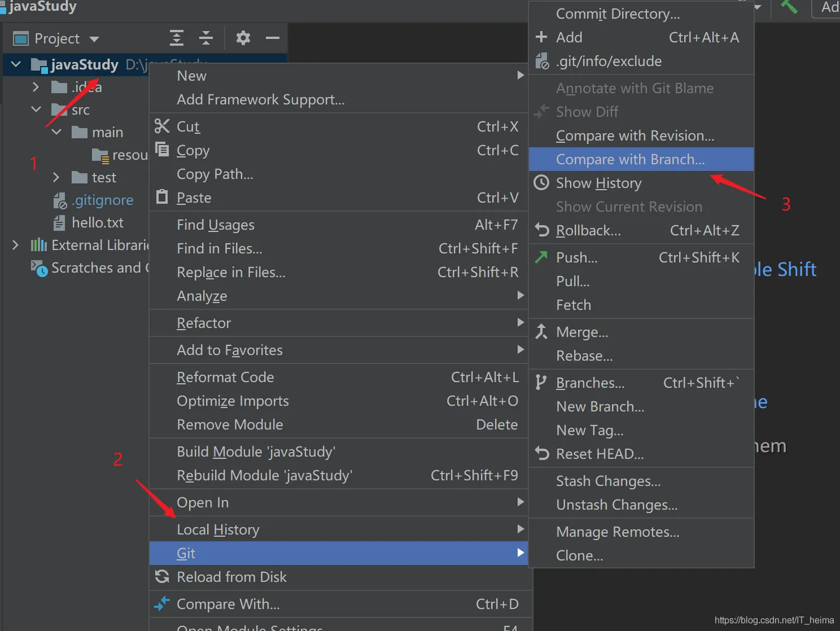The width and height of the screenshot is (840, 631).
Task: Click the hello.txt file icon
Action: pos(59,223)
